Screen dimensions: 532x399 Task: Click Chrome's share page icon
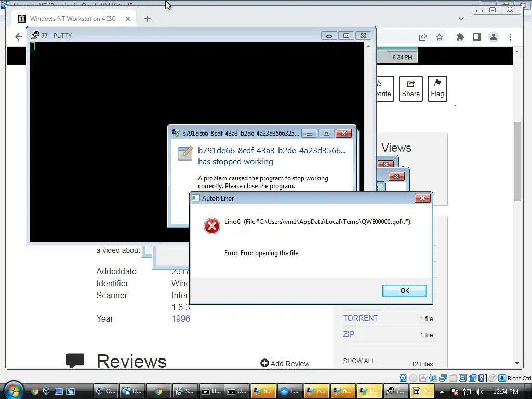pos(423,37)
